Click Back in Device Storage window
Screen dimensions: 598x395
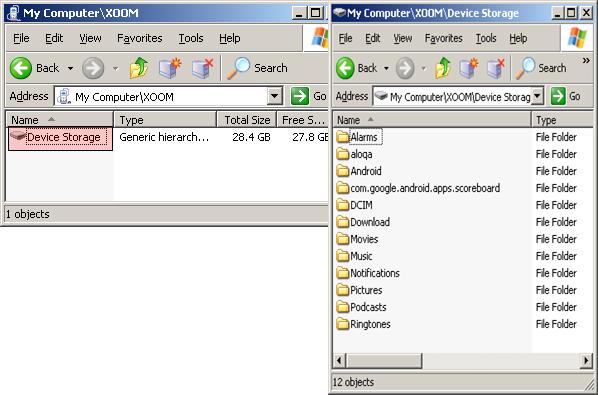click(357, 68)
